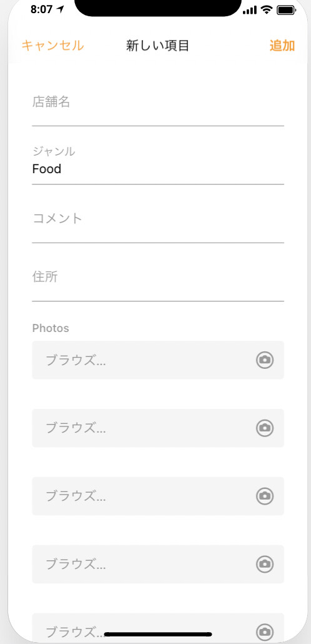Tap the Wi-Fi status icon
311x644 pixels.
[267, 10]
